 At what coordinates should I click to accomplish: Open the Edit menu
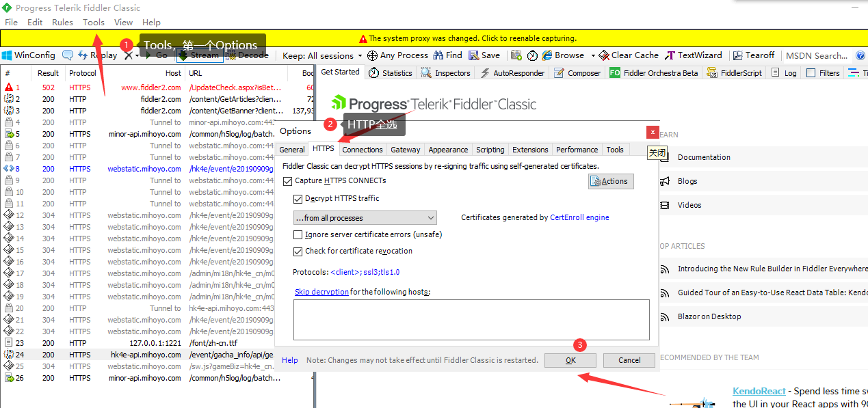coord(35,23)
